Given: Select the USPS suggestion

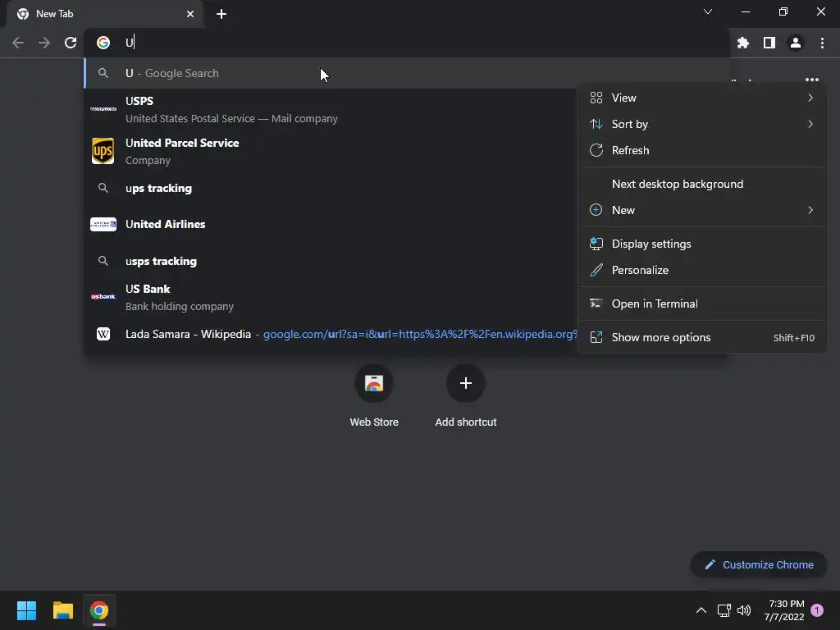Looking at the screenshot, I should coord(330,109).
